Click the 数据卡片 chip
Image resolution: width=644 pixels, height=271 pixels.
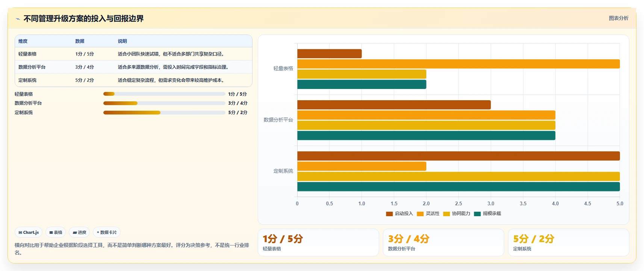click(x=107, y=232)
